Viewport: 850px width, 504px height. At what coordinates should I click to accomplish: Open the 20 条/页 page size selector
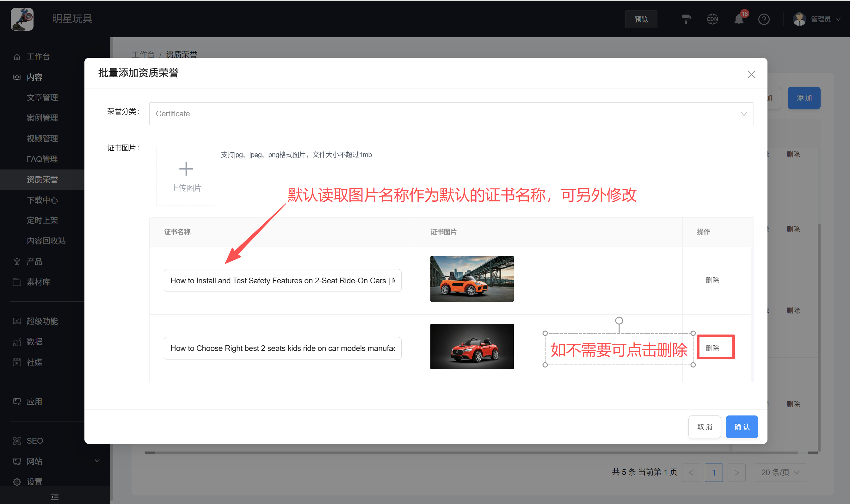coord(780,472)
